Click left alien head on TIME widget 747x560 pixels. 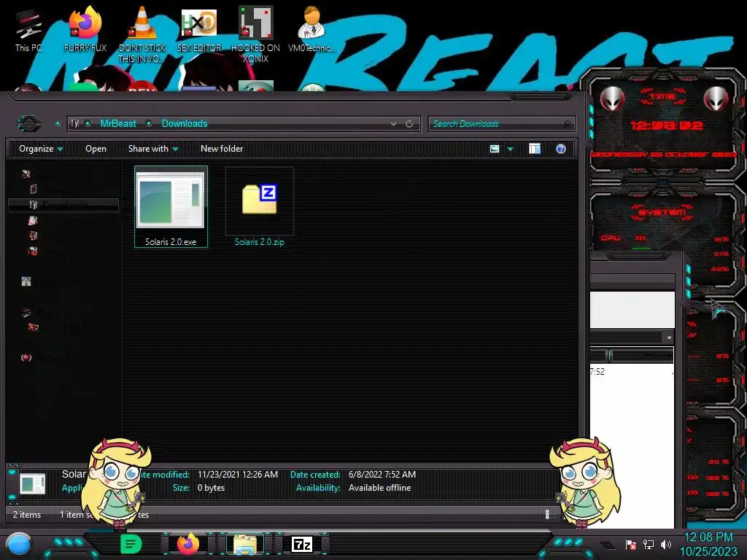click(612, 99)
